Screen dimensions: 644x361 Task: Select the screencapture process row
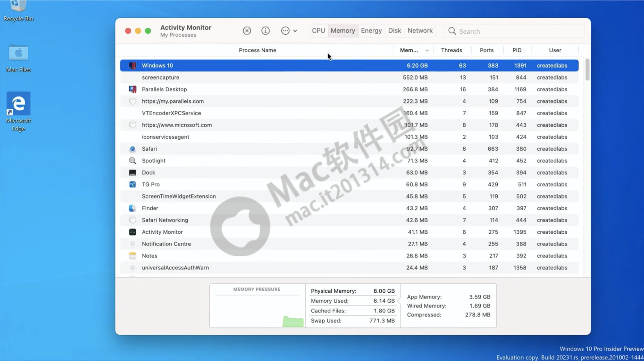(x=349, y=77)
